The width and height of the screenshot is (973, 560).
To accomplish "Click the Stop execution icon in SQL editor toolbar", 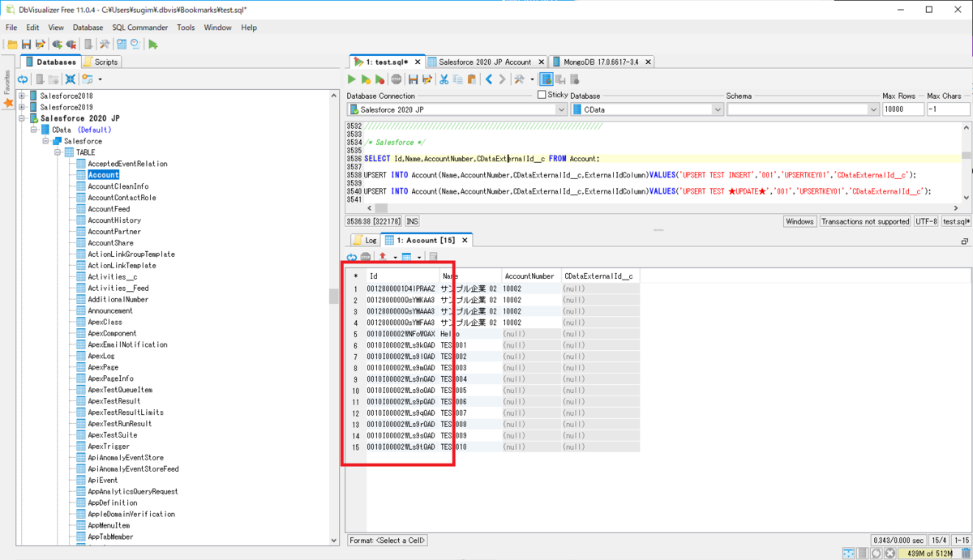I will [396, 79].
